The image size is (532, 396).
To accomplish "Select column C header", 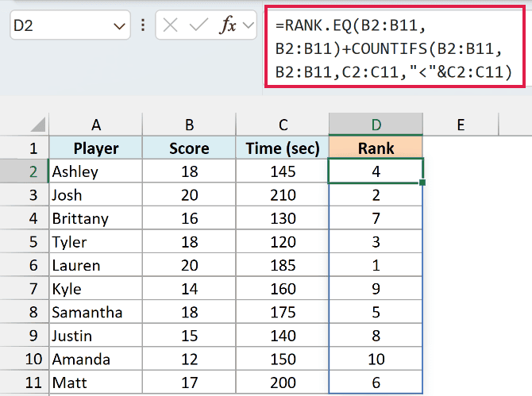I will (283, 125).
